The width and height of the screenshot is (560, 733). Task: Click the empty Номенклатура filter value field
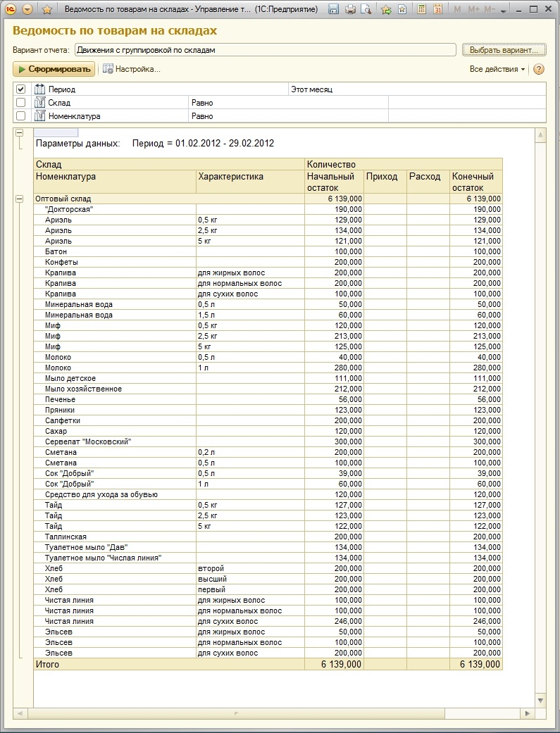(x=467, y=115)
